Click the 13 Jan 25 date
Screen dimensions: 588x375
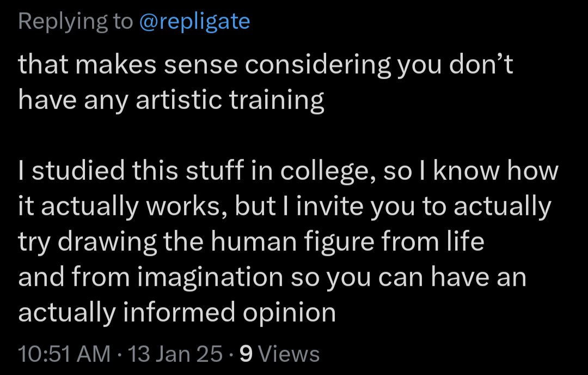(175, 354)
